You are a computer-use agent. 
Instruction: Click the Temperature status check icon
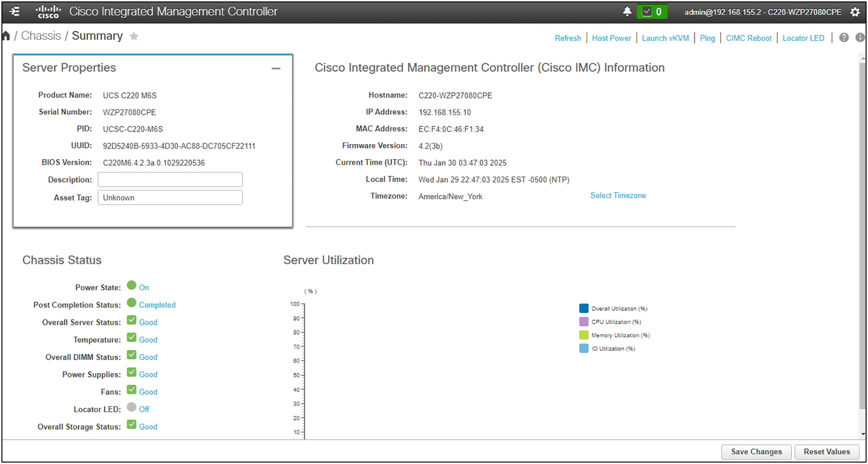(x=132, y=337)
